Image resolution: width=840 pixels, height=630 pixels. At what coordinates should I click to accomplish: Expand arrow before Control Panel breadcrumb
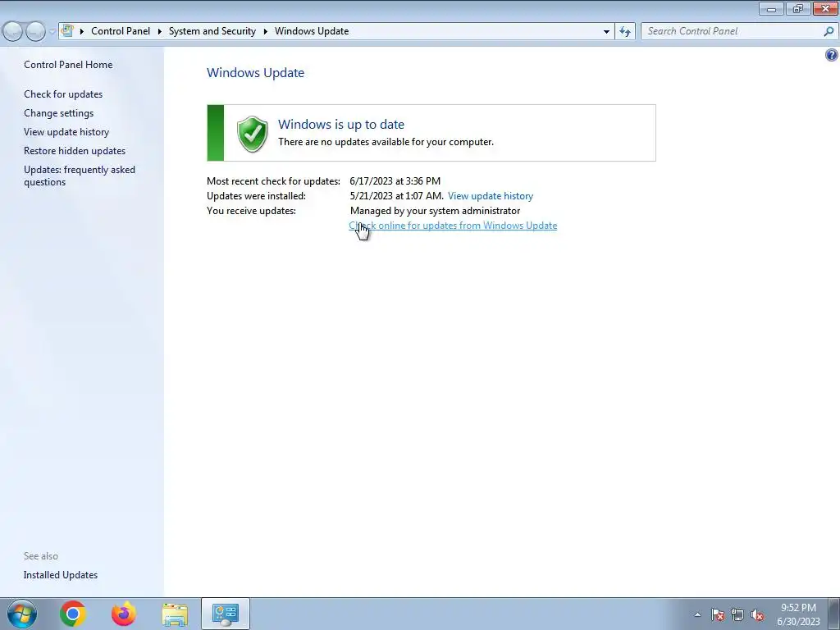click(x=82, y=31)
